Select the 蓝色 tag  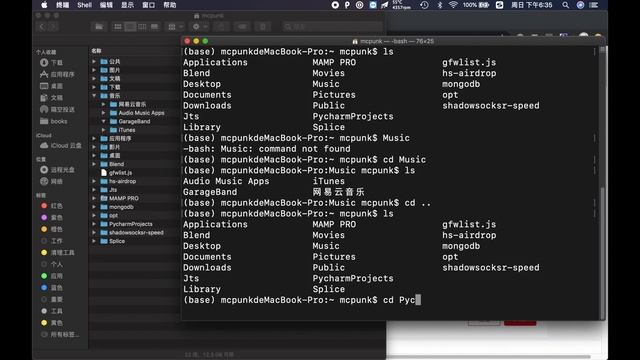(51, 288)
